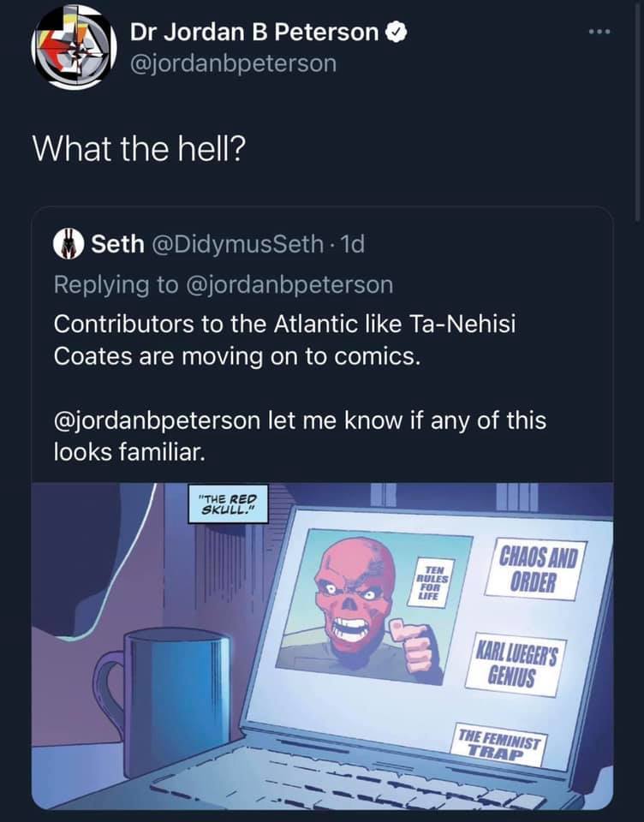Open the Red Skull comic image
The image size is (644, 822).
click(322, 646)
